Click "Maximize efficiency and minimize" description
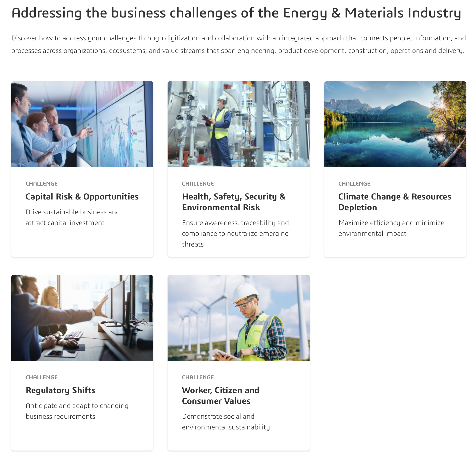476x455 pixels. click(x=391, y=228)
